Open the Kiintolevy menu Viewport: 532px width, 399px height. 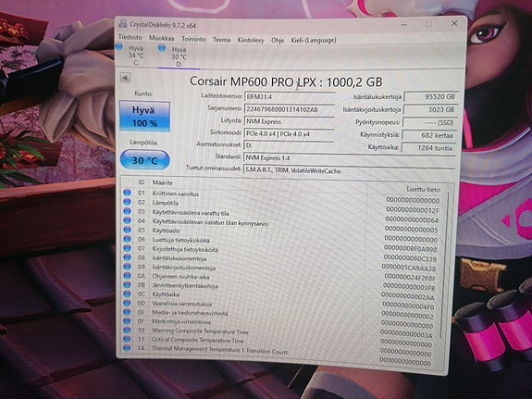point(251,40)
